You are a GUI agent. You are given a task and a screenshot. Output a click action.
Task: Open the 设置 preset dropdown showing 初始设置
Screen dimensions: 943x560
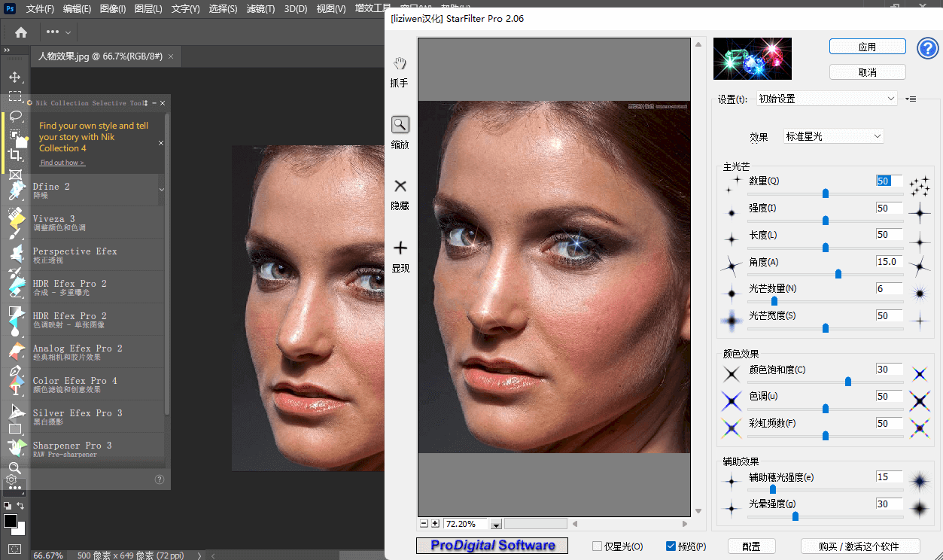(891, 99)
